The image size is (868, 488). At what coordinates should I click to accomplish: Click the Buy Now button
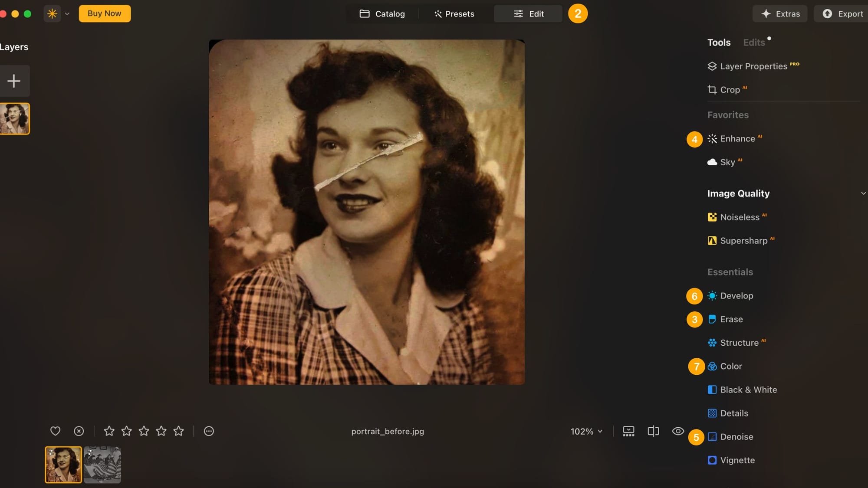[104, 13]
